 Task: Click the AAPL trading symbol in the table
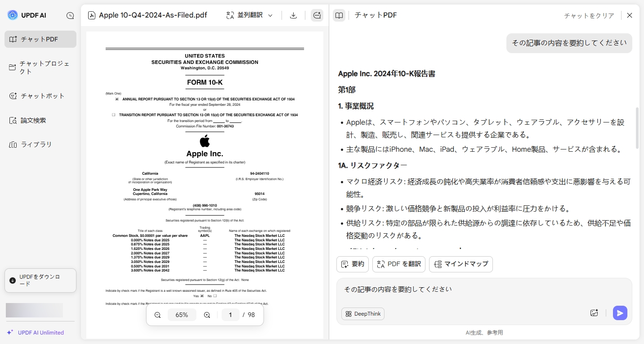tap(205, 235)
